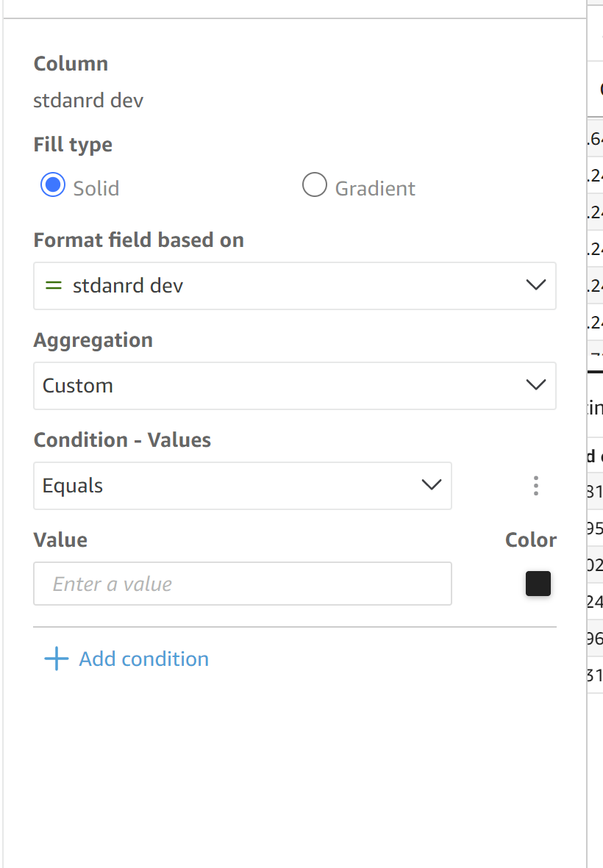This screenshot has width=603, height=868.
Task: Open the Equals condition dropdown
Action: coord(243,486)
